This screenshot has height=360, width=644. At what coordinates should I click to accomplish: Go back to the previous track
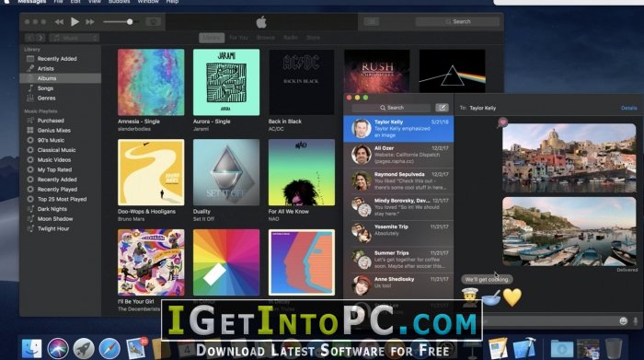coord(59,22)
